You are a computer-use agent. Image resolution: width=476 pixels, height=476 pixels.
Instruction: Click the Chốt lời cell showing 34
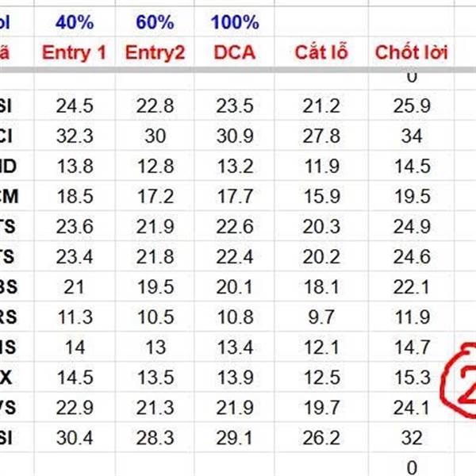[411, 136]
